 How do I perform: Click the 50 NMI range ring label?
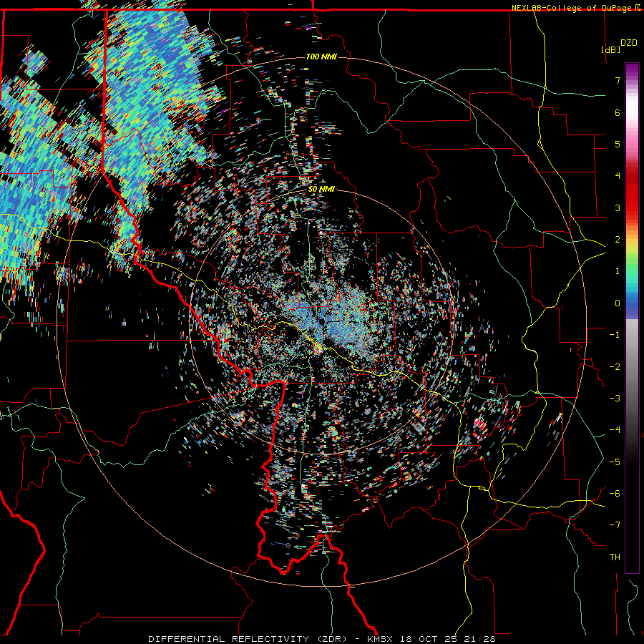click(321, 190)
